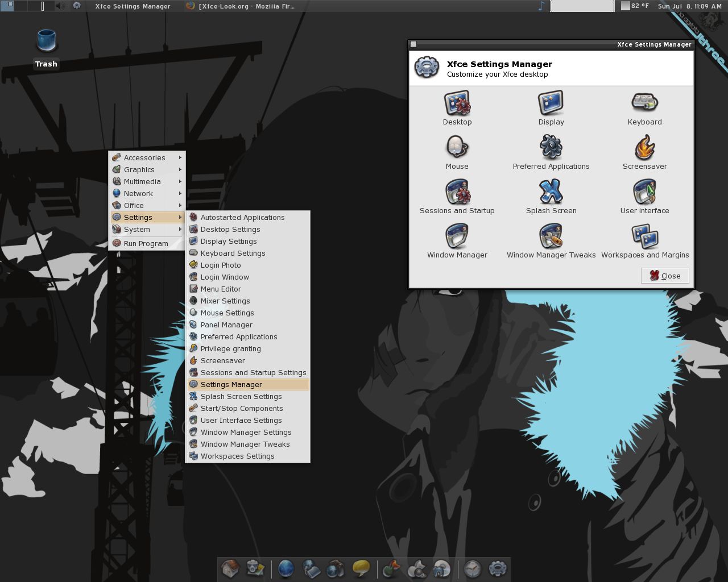Viewport: 728px width, 582px height.
Task: Choose Display Settings in the submenu
Action: (248, 241)
